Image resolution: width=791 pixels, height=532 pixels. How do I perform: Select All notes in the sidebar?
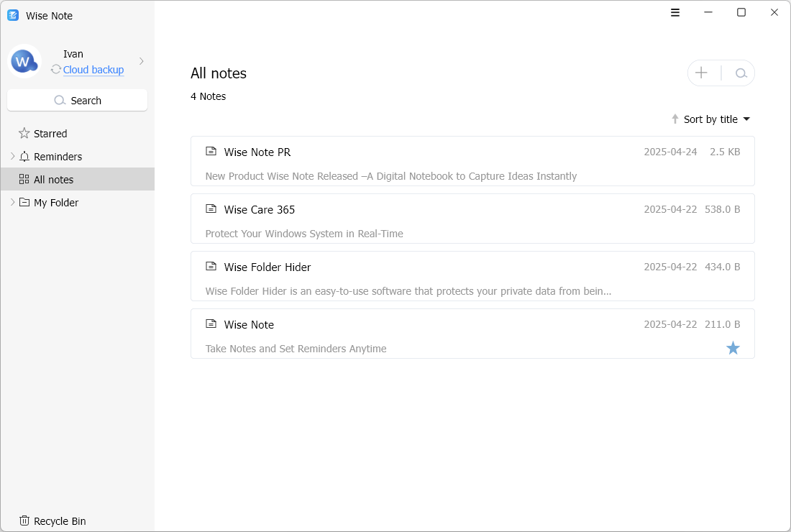click(77, 179)
